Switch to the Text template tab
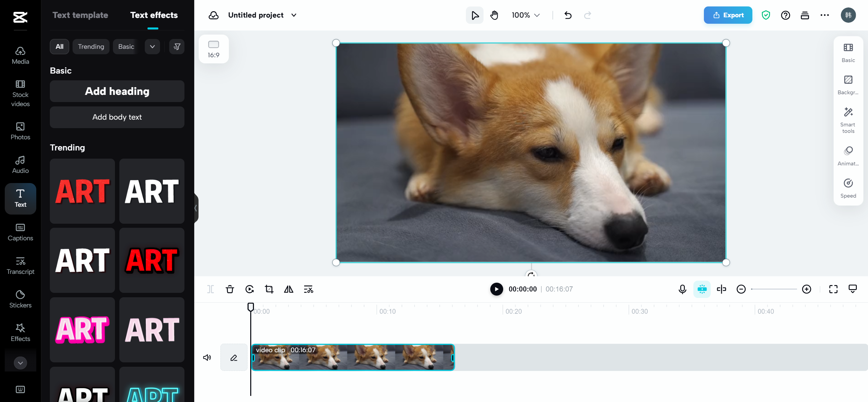 tap(80, 15)
